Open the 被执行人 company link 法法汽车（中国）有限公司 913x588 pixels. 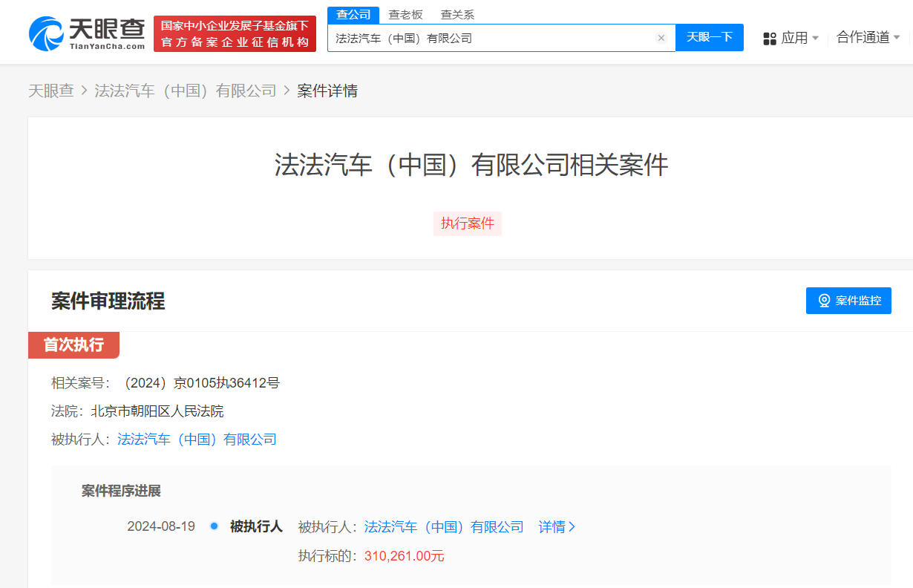[x=196, y=439]
